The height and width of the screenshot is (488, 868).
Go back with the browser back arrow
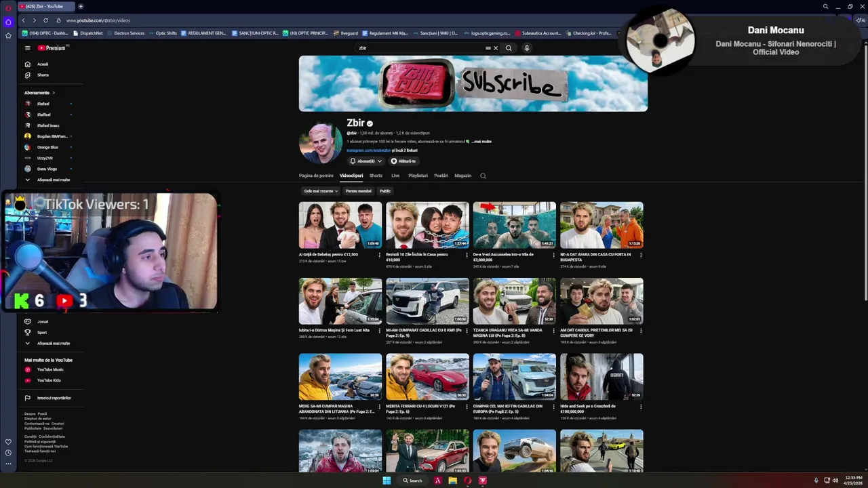coord(24,20)
